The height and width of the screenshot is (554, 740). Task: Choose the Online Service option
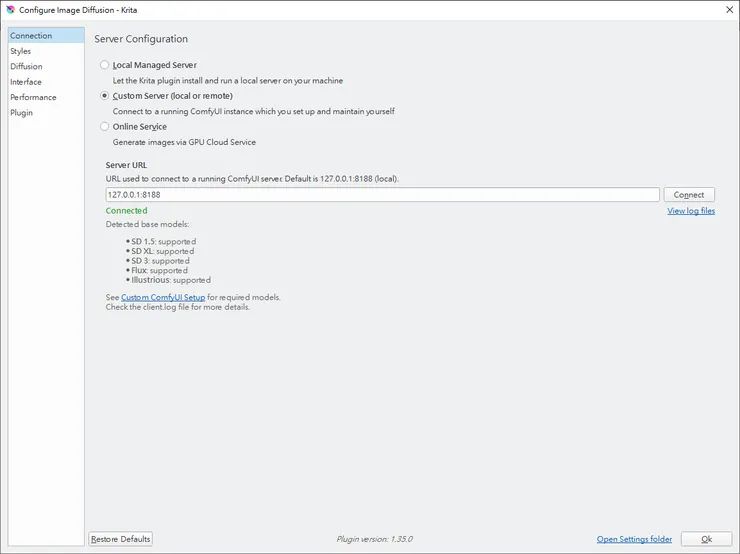pyautogui.click(x=105, y=127)
